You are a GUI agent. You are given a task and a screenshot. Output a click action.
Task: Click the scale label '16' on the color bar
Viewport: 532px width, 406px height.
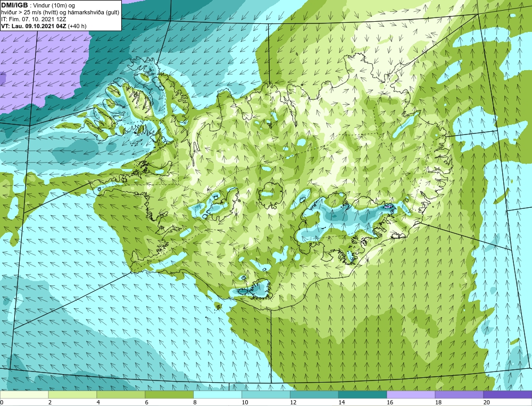[x=390, y=402]
